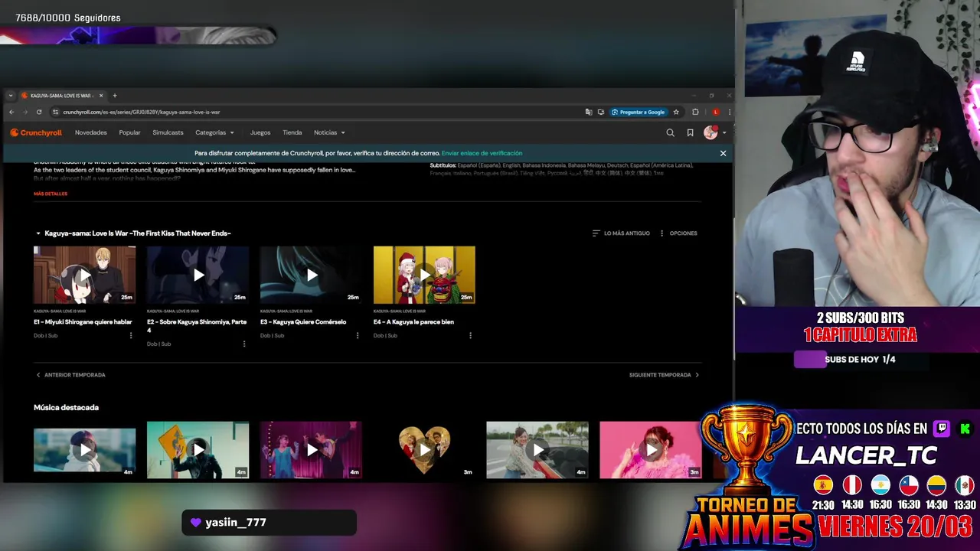980x551 pixels.
Task: Play the music video with yellow road sign
Action: [198, 450]
